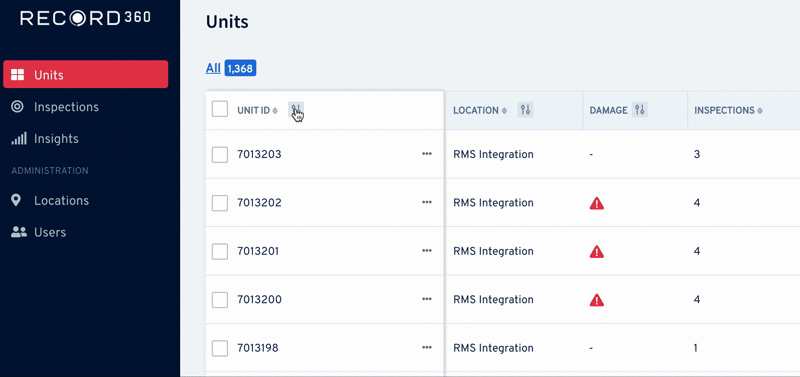Screen dimensions: 800x377
Task: Check the box for unit 7013202
Action: (x=220, y=203)
